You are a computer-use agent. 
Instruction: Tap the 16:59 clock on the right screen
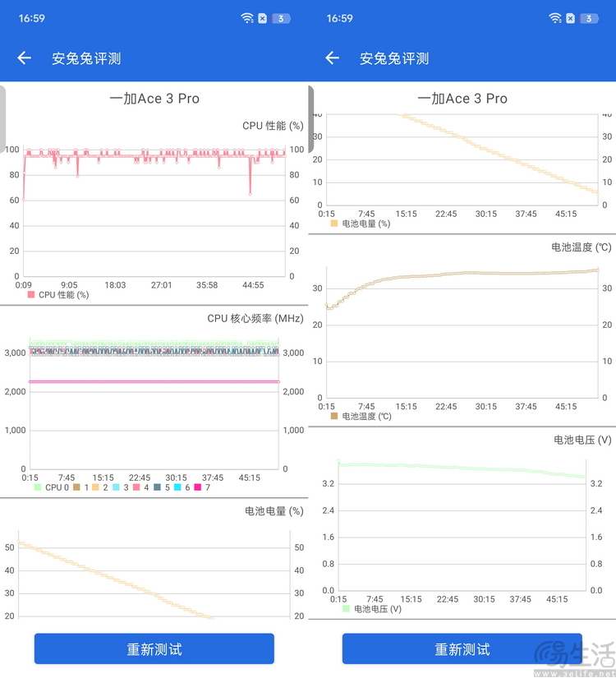(340, 18)
